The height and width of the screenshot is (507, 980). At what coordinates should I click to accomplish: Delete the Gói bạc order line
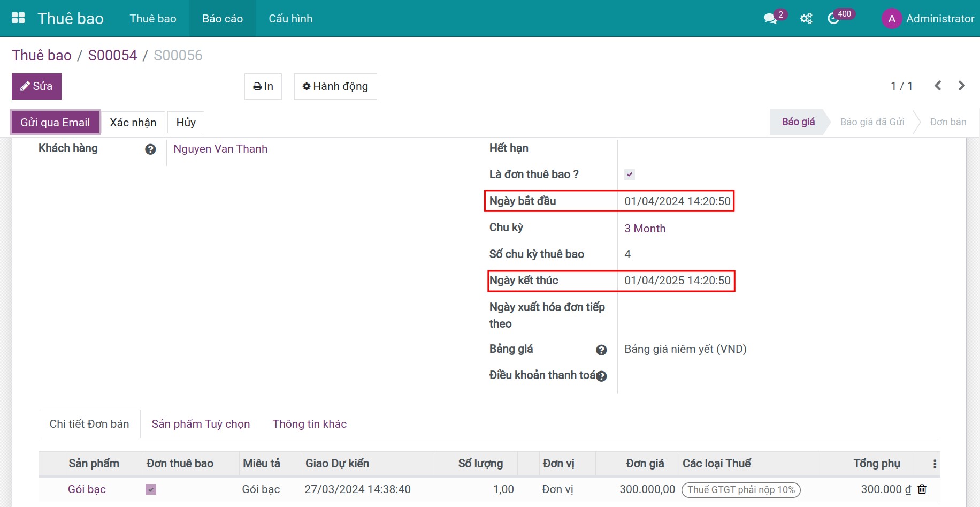tap(922, 489)
